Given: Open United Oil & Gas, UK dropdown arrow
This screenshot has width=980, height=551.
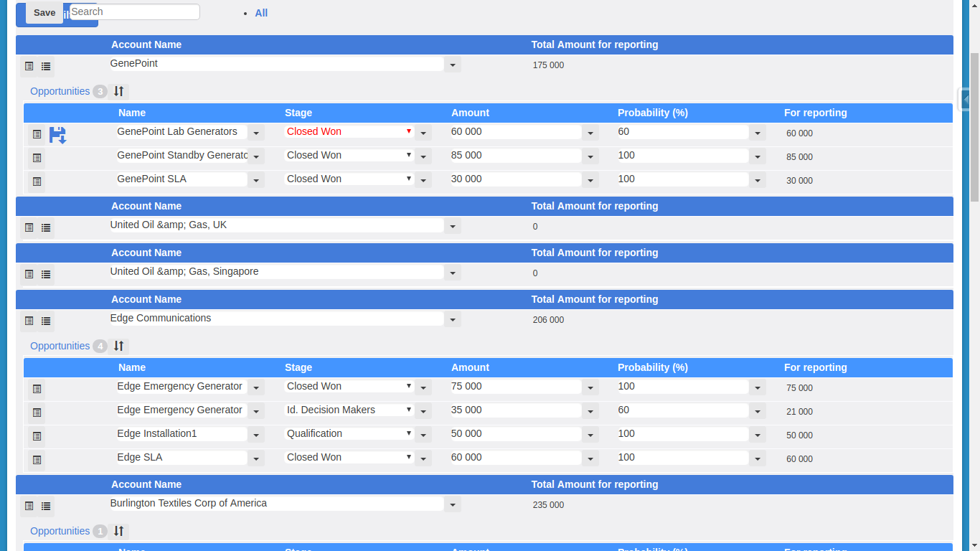Looking at the screenshot, I should [x=453, y=227].
